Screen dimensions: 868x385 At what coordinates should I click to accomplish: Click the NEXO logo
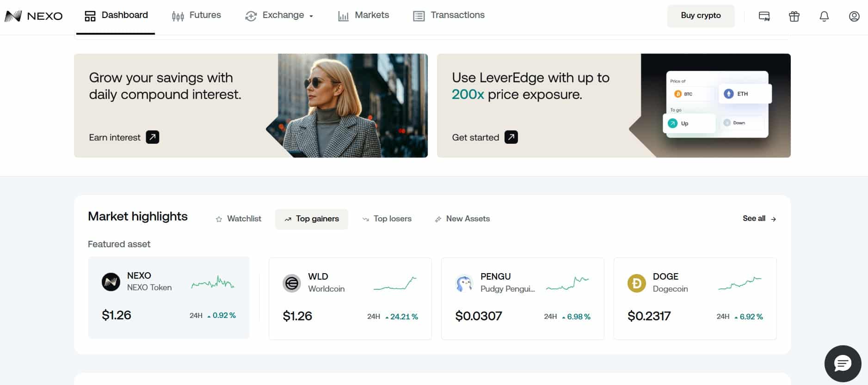click(34, 16)
